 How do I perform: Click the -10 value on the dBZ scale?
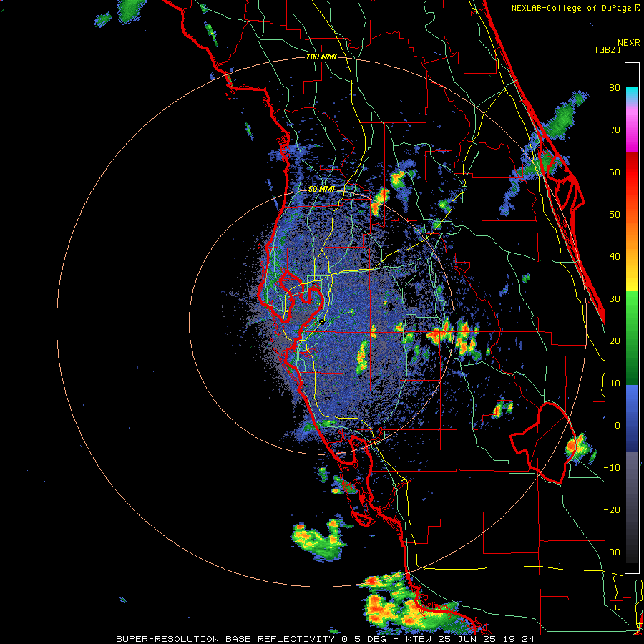[x=612, y=468]
